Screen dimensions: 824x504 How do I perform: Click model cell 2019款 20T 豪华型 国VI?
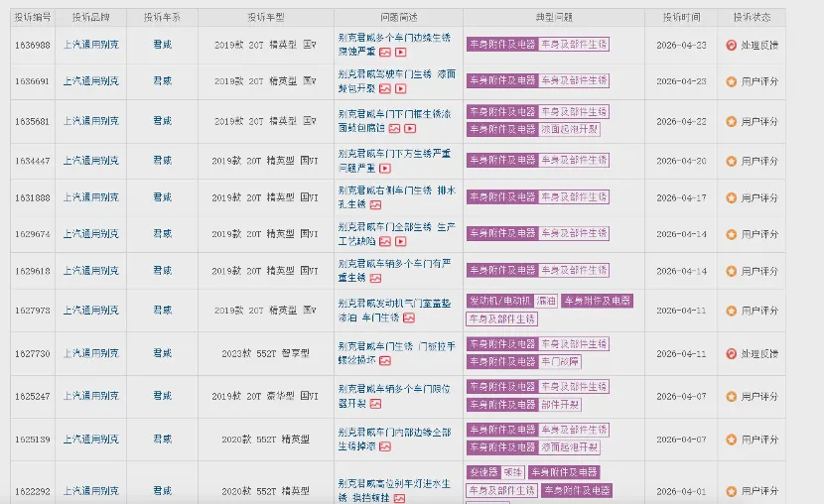(x=265, y=397)
